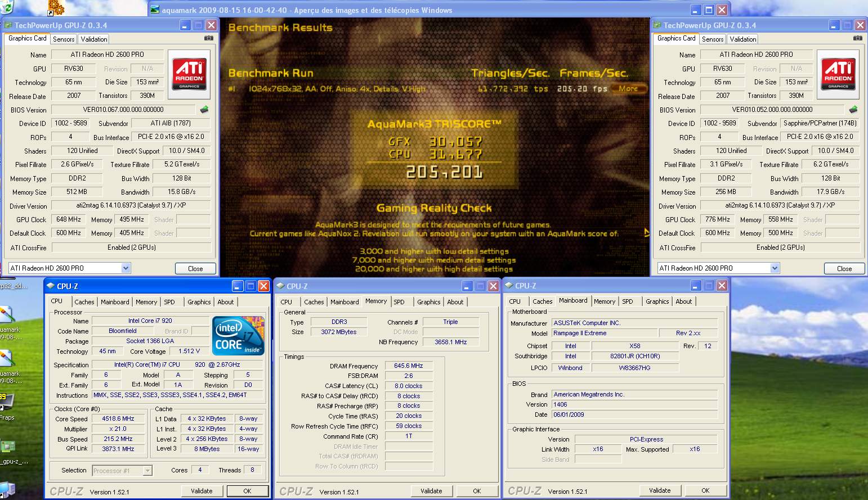Click Validate in right CPU-Z window
This screenshot has height=500, width=868.
(660, 490)
